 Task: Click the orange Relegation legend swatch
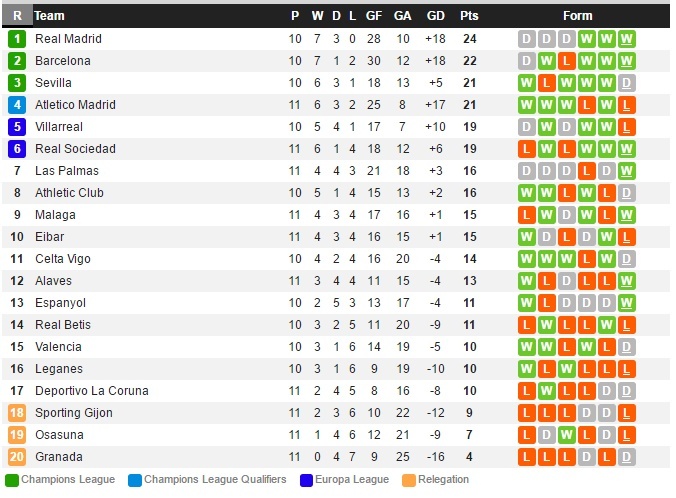pyautogui.click(x=408, y=480)
